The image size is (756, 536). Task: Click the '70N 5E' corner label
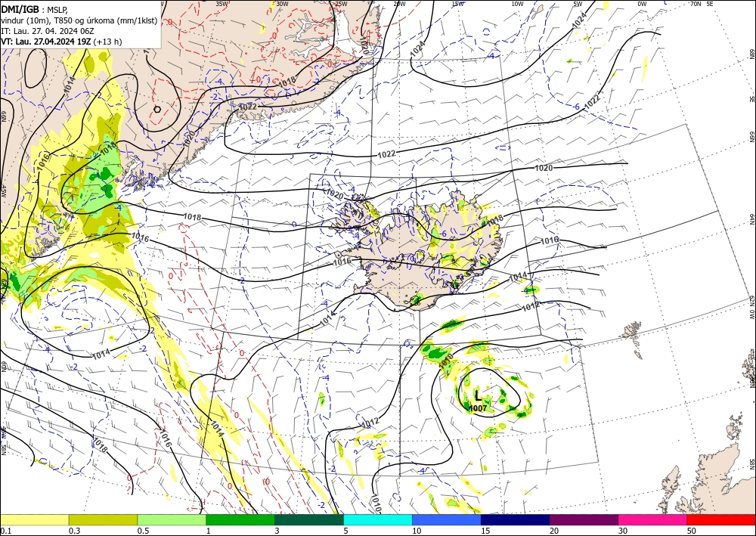[702, 4]
